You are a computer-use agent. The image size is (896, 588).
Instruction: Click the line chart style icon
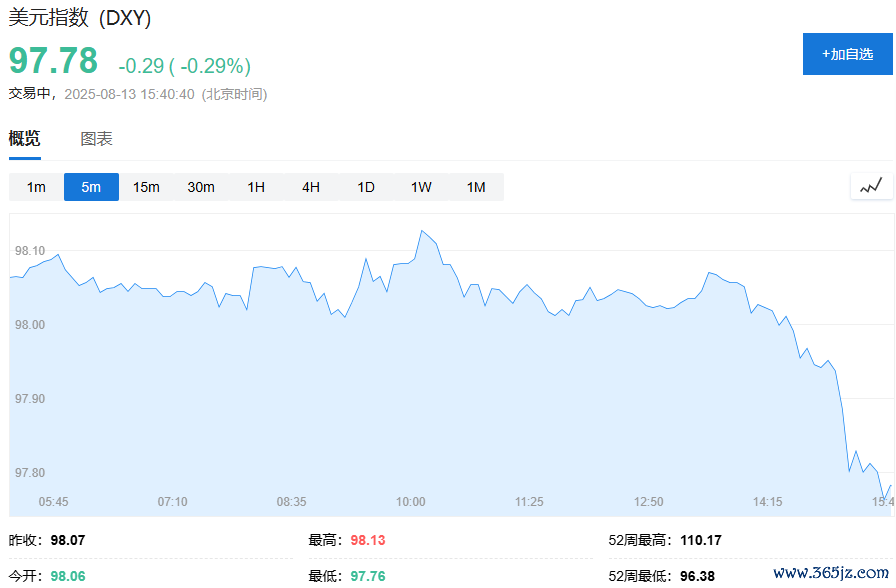click(871, 186)
